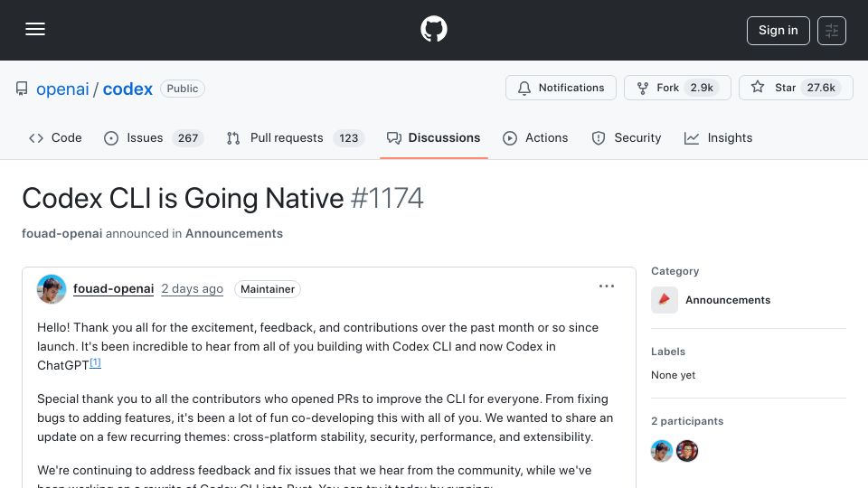Viewport: 868px width, 488px height.
Task: Click the Category sidebar heading
Action: click(x=675, y=271)
